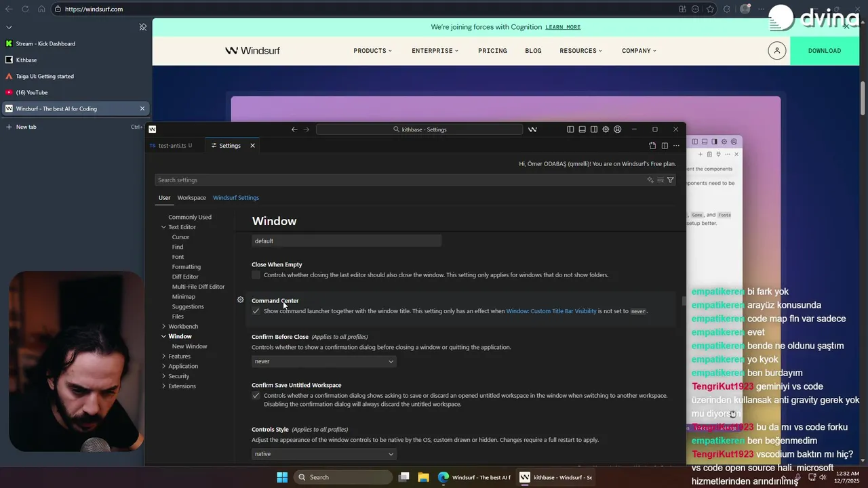868x488 pixels.
Task: Go back with the editor's left arrow
Action: click(x=294, y=129)
